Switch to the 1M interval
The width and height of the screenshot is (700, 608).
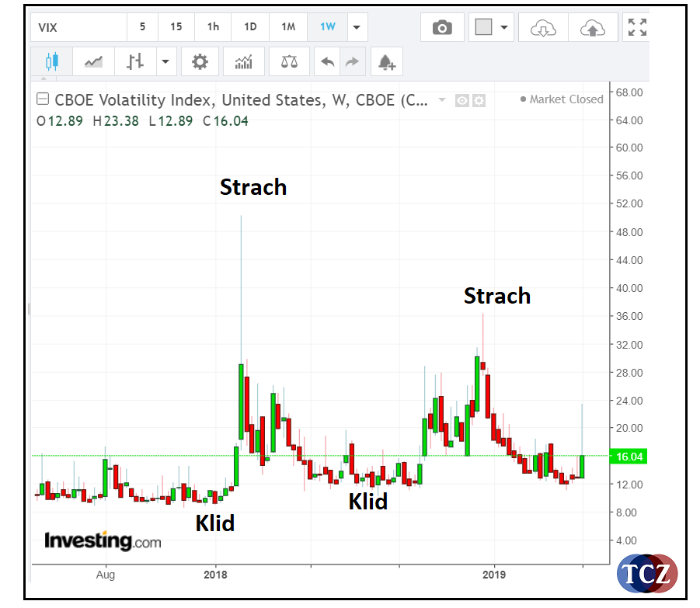click(x=288, y=27)
